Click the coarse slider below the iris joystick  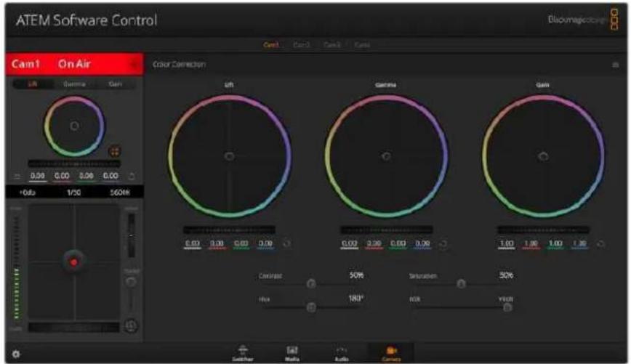click(x=73, y=328)
